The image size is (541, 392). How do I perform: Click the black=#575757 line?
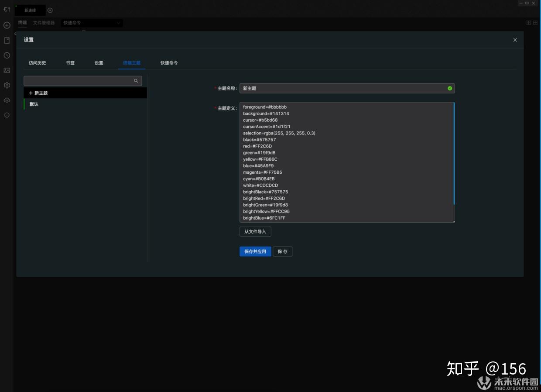point(260,140)
